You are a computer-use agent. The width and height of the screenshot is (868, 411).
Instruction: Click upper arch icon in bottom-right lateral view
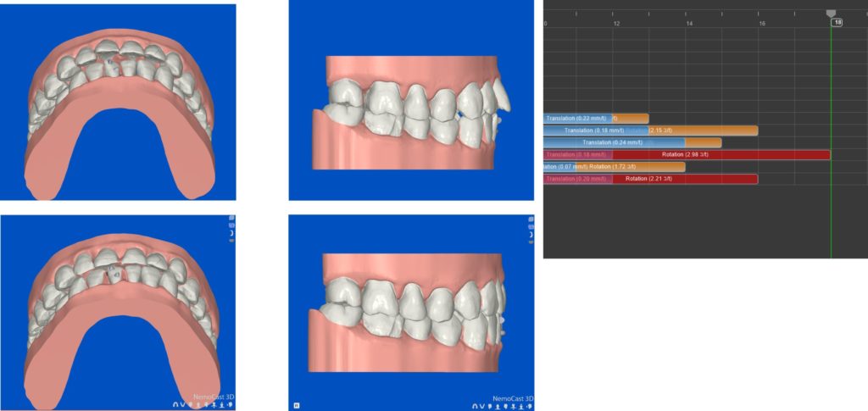tap(475, 406)
